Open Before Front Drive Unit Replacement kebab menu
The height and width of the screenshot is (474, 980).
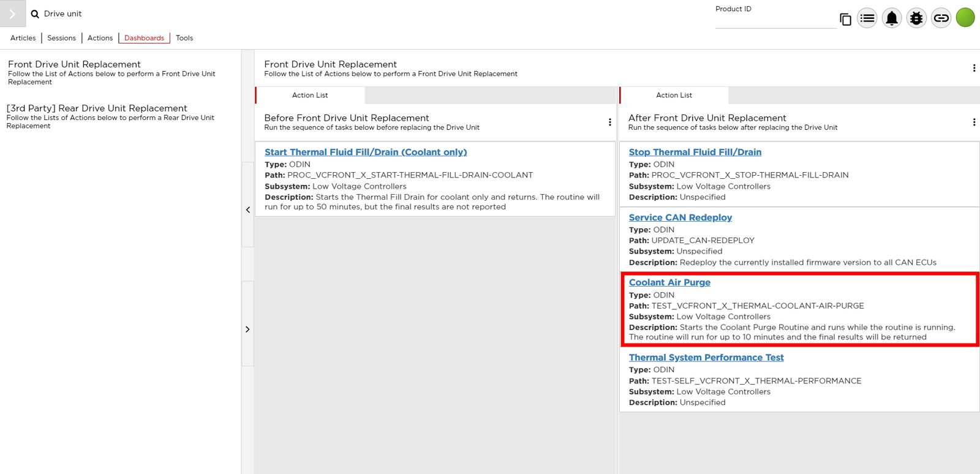(x=609, y=122)
